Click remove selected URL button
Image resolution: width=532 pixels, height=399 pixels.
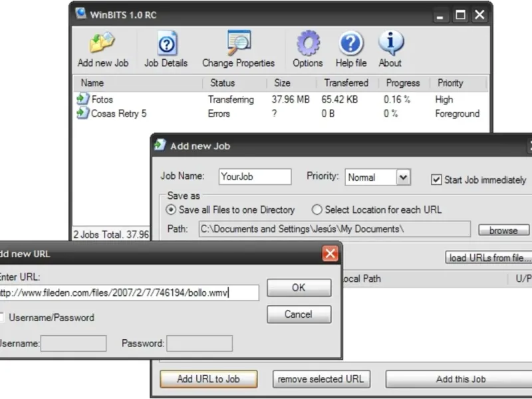[321, 379]
